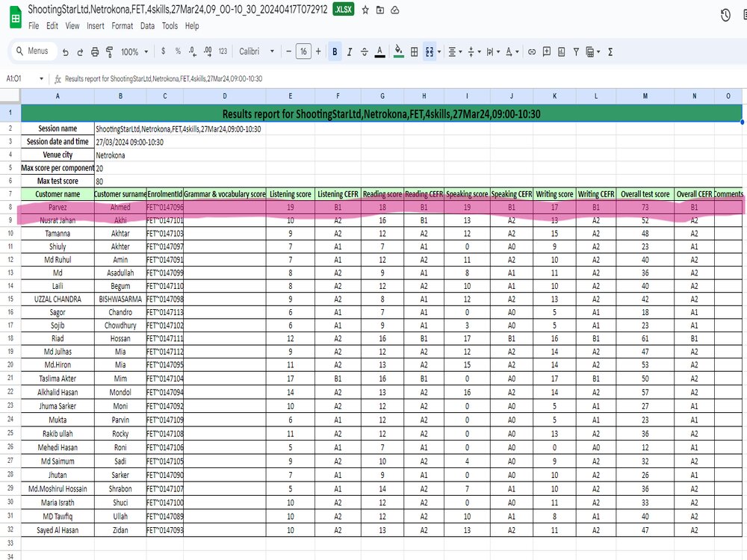Activate the paint format tool
Image resolution: width=747 pixels, height=560 pixels.
tap(110, 52)
